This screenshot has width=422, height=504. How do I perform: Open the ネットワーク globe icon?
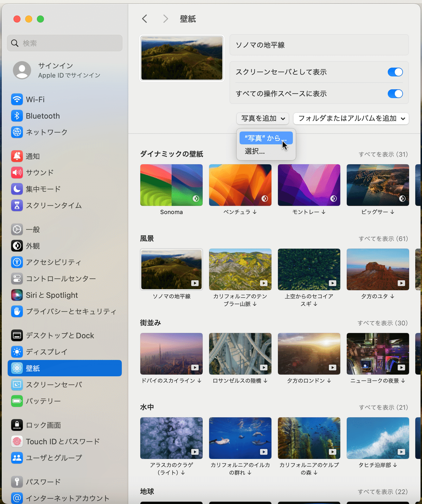[x=17, y=132]
